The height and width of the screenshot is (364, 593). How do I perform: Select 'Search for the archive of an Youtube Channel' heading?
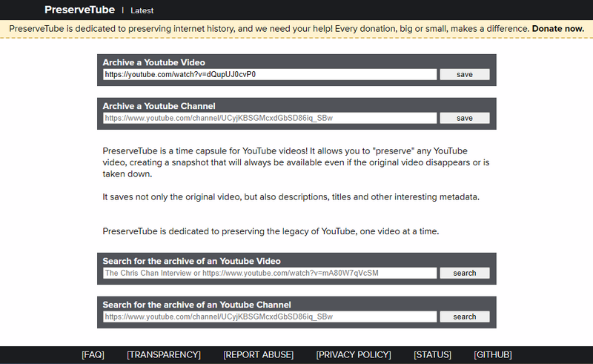[x=196, y=305]
